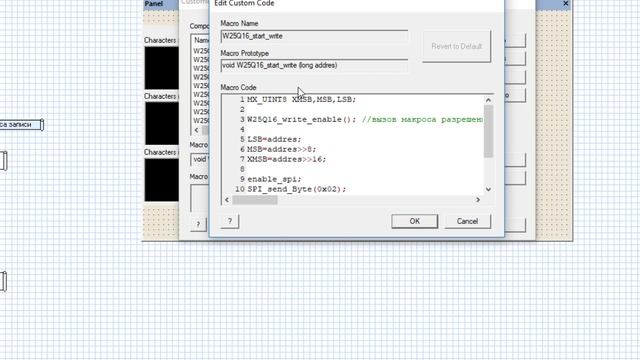This screenshot has width=640, height=360.
Task: Click the Macro Prototype field
Action: coord(314,66)
